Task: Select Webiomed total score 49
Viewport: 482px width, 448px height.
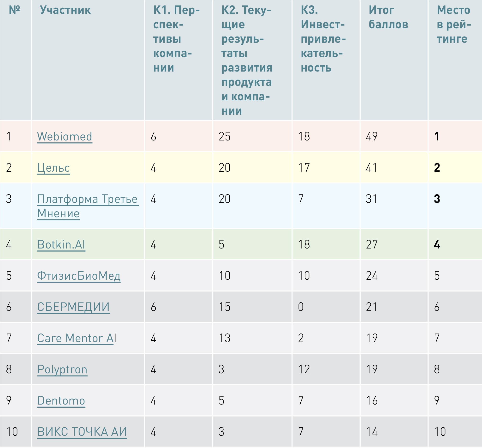Action: click(x=372, y=136)
